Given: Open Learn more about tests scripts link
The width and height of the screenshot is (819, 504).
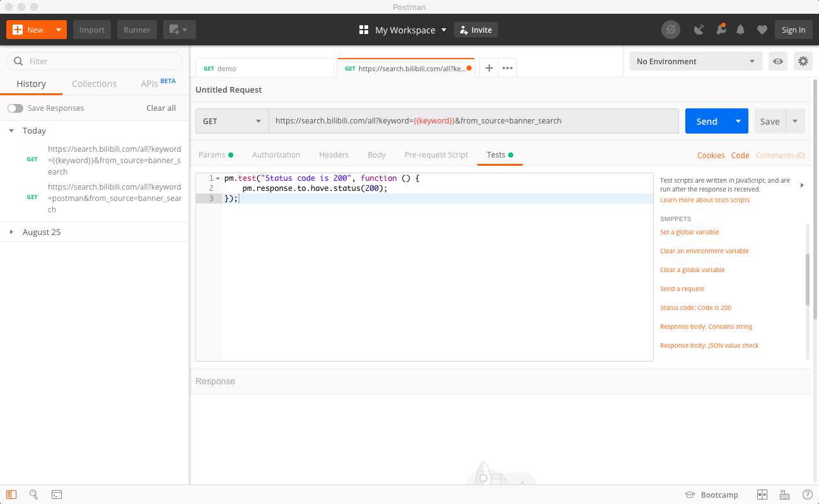Looking at the screenshot, I should point(705,200).
